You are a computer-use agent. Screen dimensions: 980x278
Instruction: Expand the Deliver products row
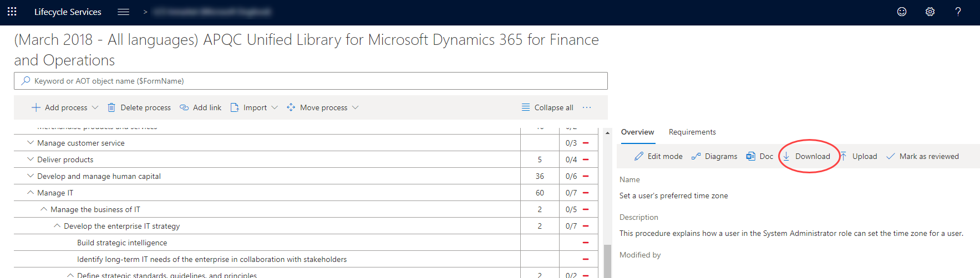click(31, 159)
